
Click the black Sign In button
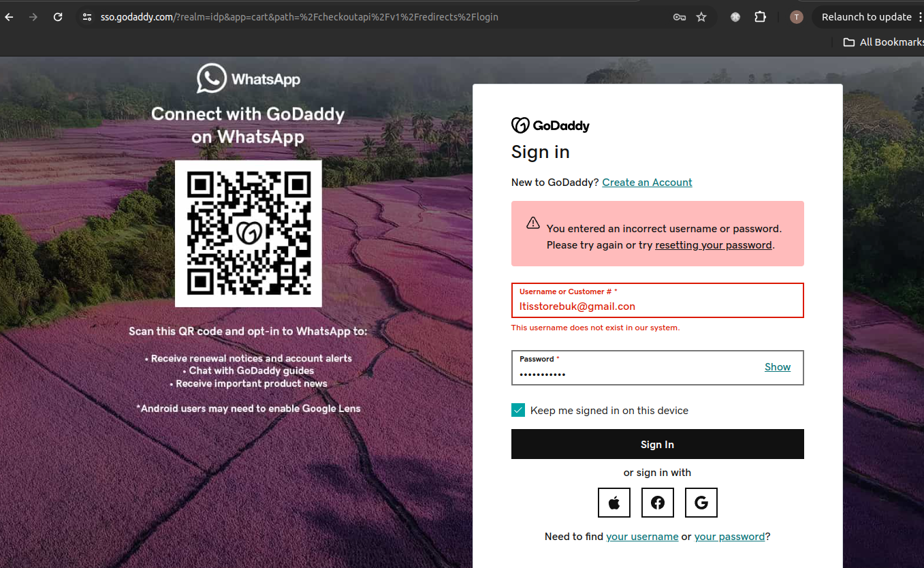[658, 444]
